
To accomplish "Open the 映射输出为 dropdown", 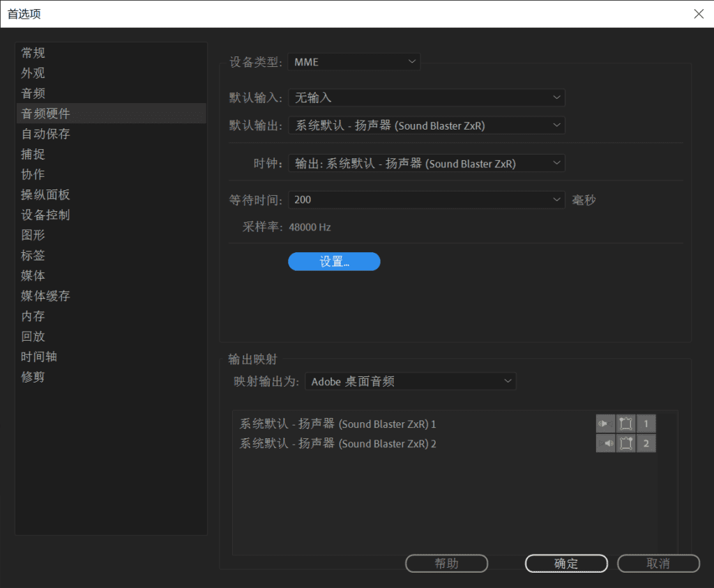I will 411,381.
